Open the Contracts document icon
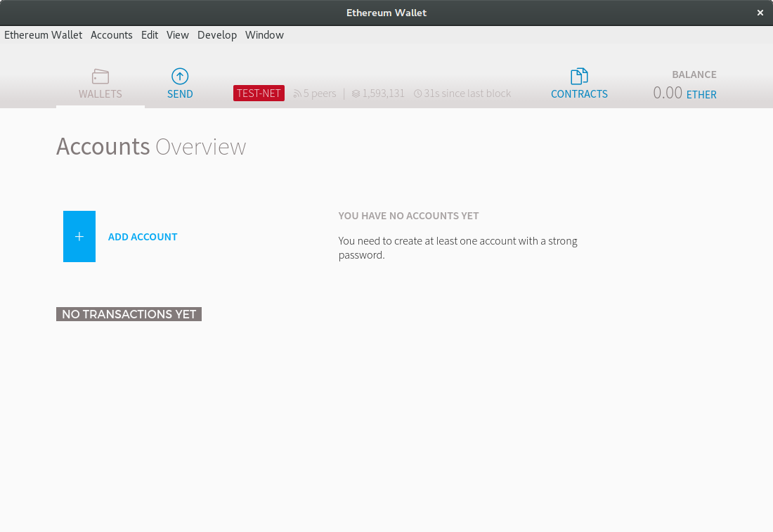 (x=579, y=77)
